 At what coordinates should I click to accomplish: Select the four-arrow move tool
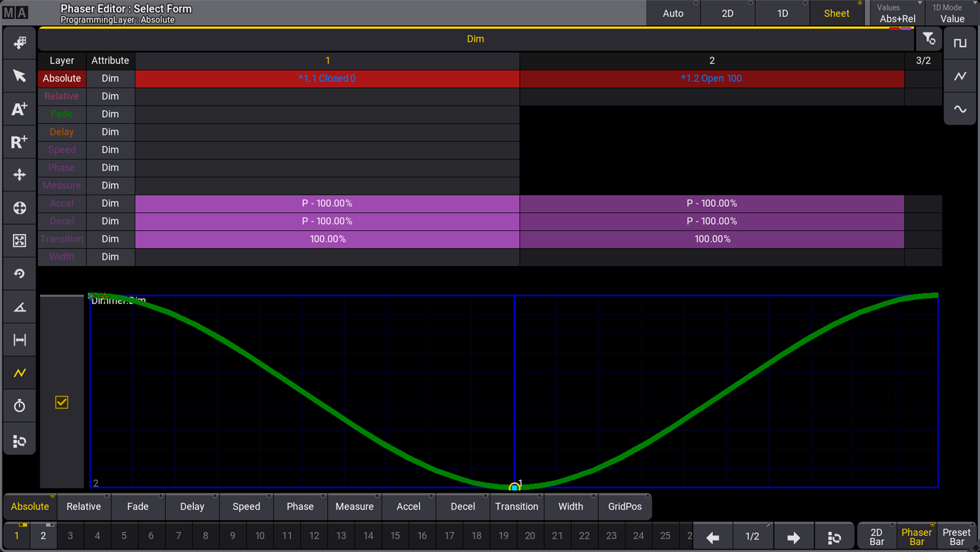coord(20,175)
